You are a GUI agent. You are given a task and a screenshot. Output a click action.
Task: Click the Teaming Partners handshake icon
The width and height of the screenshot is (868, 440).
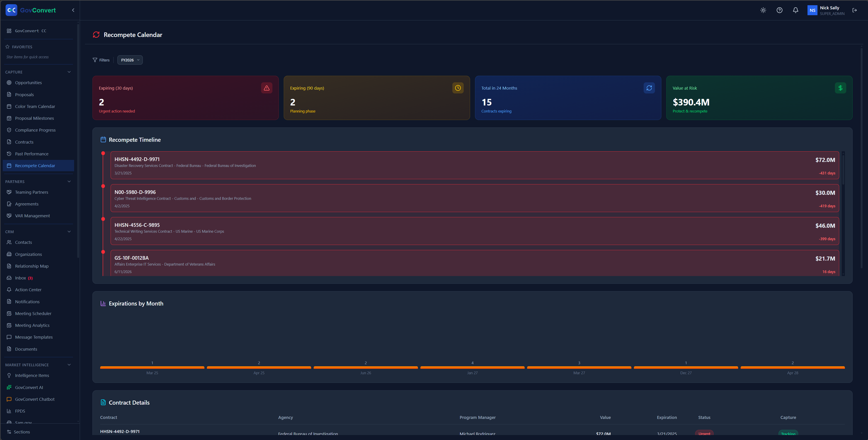coord(9,192)
